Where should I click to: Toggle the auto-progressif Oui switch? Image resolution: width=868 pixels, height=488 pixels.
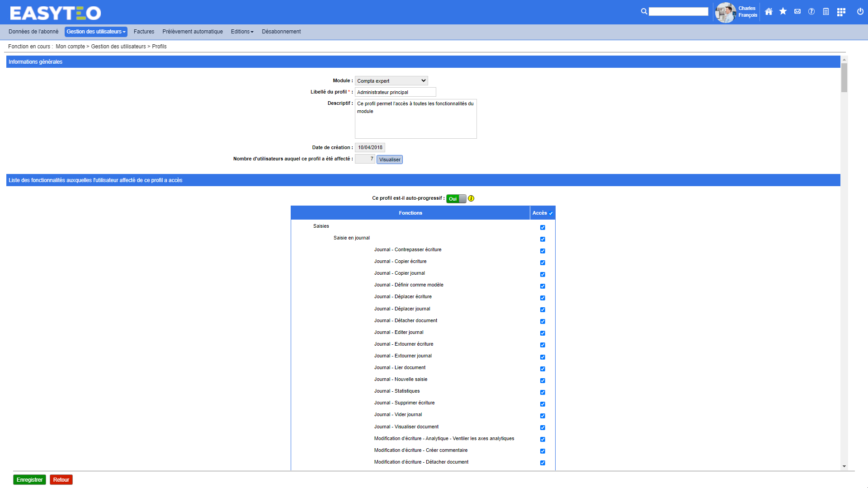click(x=456, y=199)
